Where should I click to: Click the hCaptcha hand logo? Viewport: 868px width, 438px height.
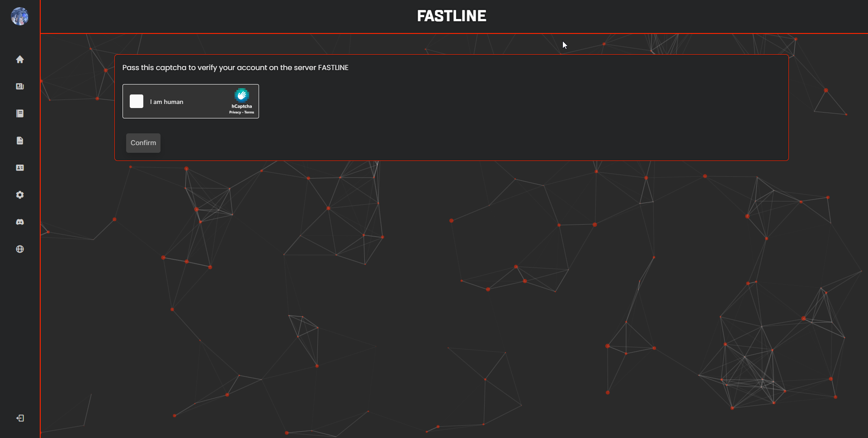242,95
